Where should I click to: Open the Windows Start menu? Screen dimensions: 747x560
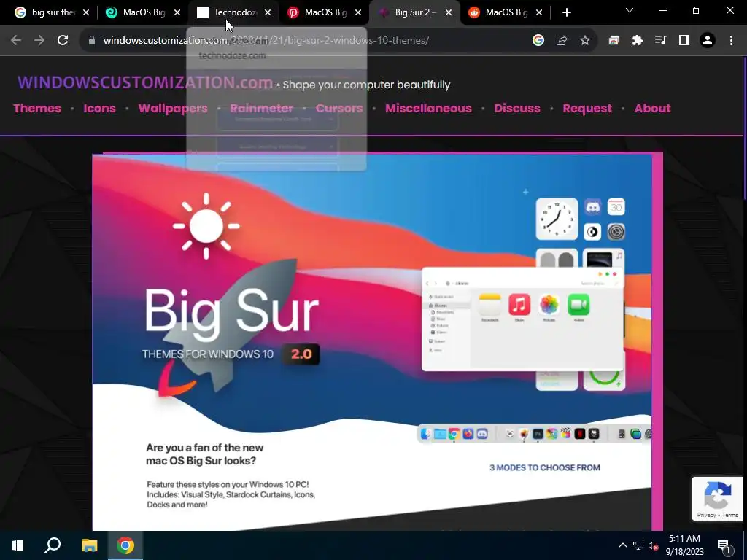tap(18, 545)
